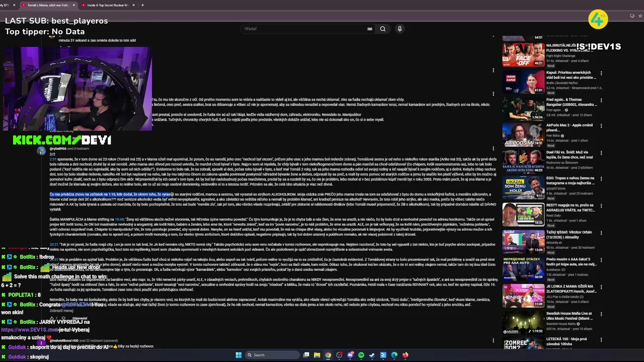Close the Inside A Top Secret Nuclear tab
Screen dimensions: 644x362
click(x=134, y=5)
